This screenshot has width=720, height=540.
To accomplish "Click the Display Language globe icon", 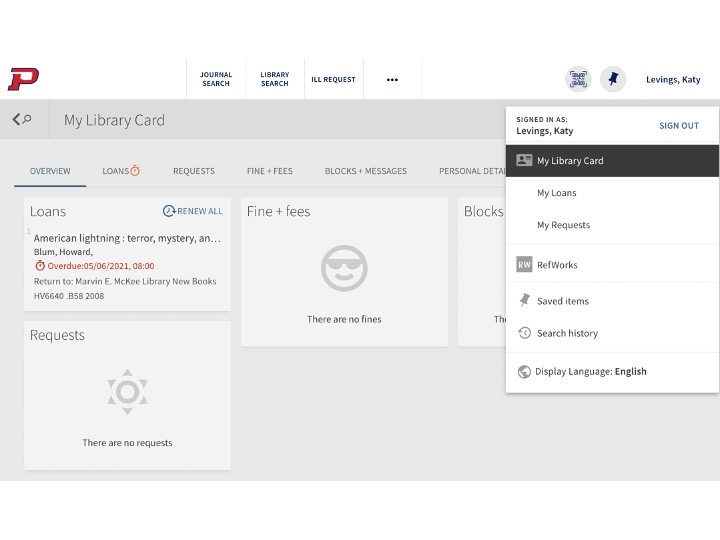I will (524, 372).
